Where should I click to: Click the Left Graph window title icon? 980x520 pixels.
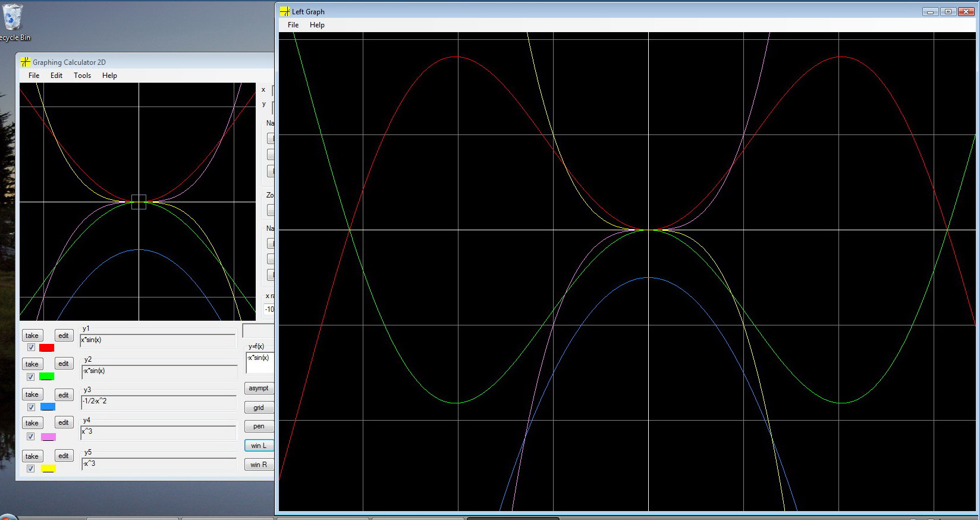(x=285, y=11)
